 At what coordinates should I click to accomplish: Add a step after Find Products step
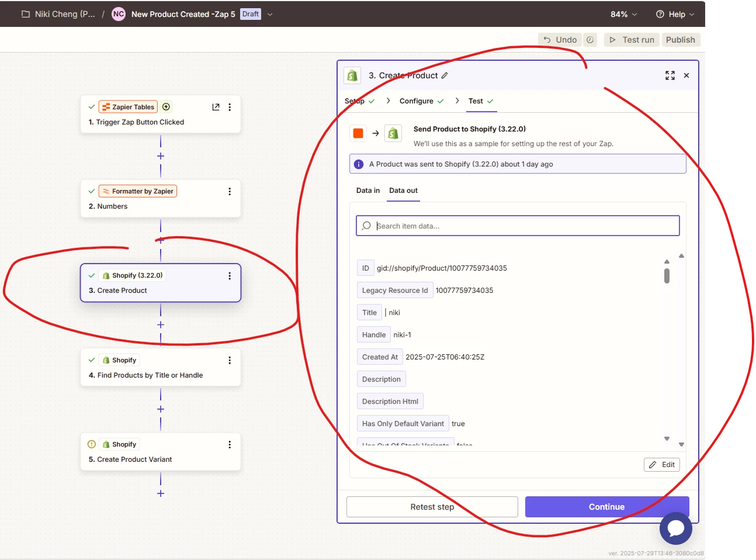pyautogui.click(x=161, y=409)
